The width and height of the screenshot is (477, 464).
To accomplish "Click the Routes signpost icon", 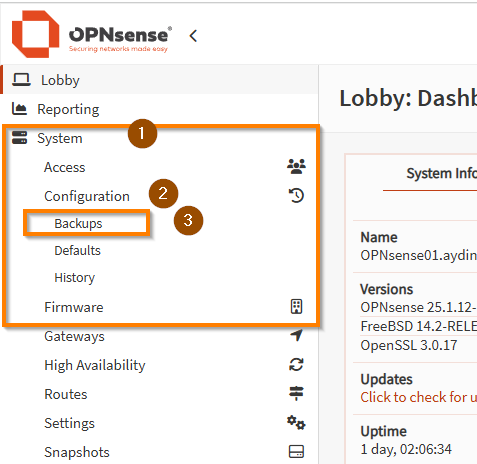I will 296,393.
